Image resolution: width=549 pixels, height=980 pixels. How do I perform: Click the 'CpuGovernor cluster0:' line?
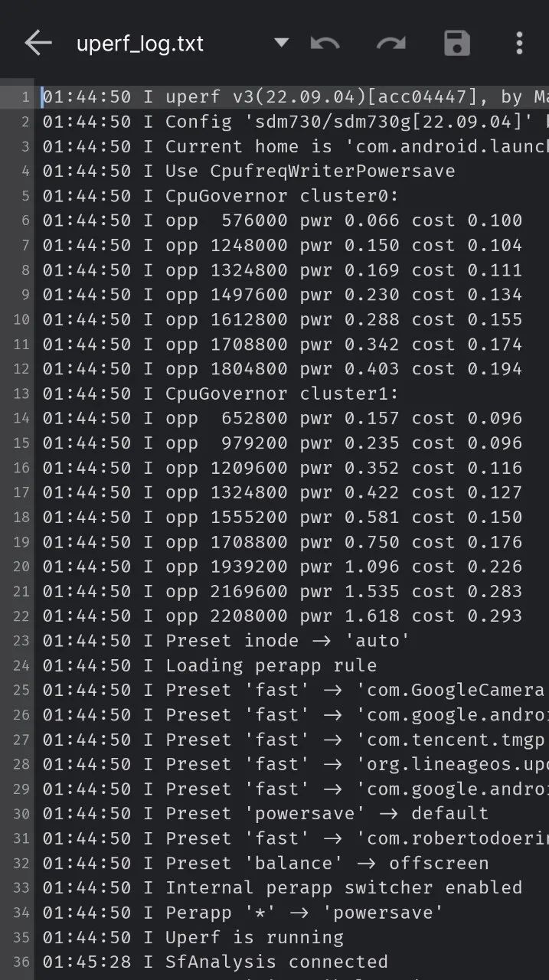pyautogui.click(x=282, y=196)
